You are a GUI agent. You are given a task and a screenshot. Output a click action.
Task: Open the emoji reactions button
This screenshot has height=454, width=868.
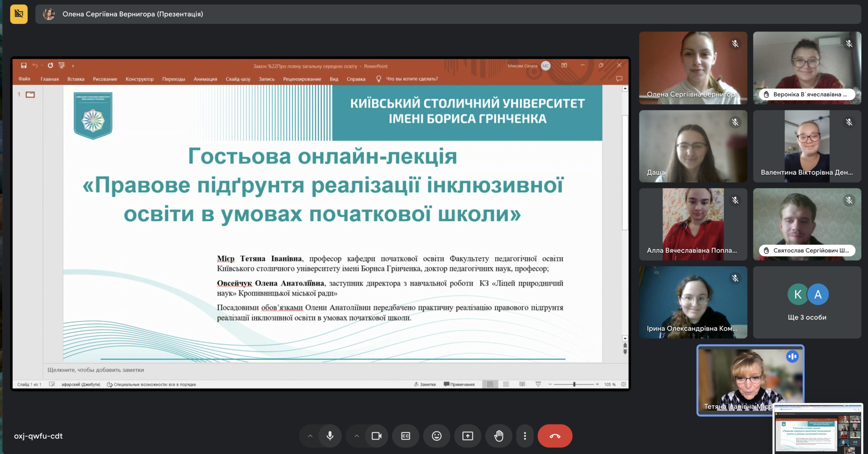[x=436, y=436]
